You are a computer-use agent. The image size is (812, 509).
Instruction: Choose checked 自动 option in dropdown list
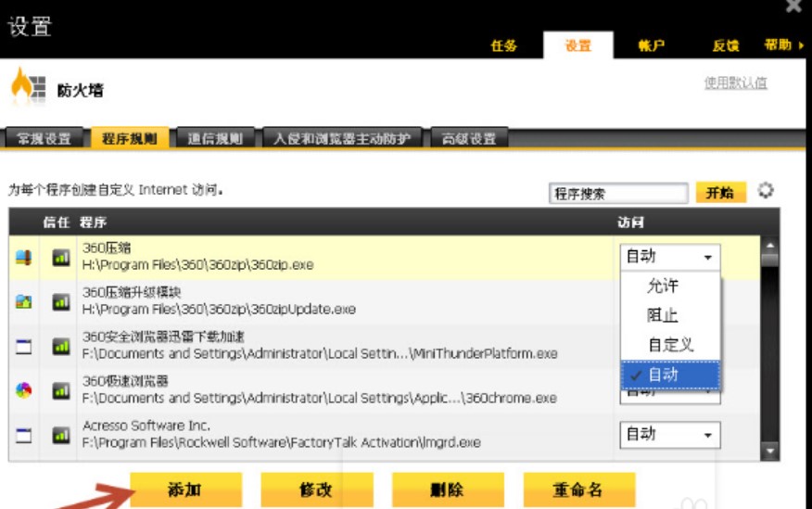point(670,375)
